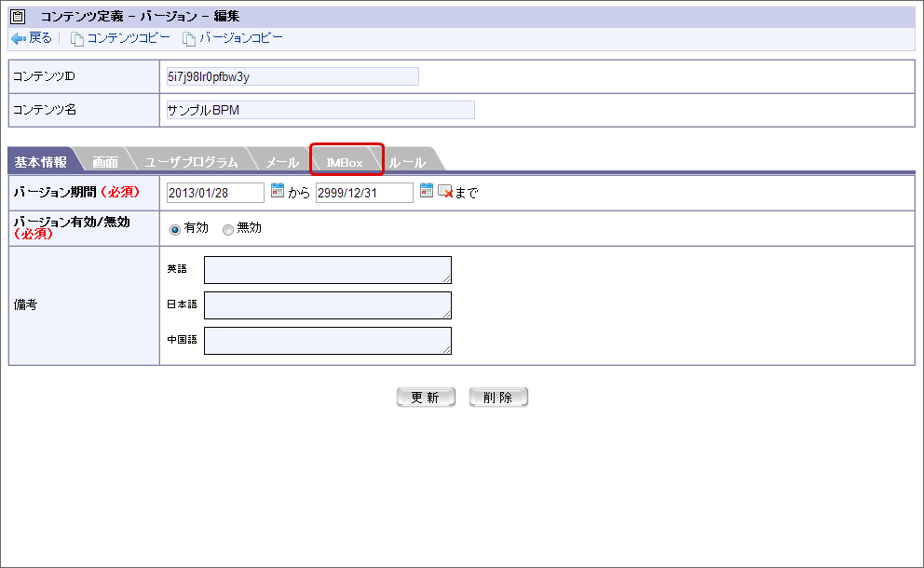This screenshot has width=924, height=568.
Task: Click the title bar document icon
Action: [19, 17]
